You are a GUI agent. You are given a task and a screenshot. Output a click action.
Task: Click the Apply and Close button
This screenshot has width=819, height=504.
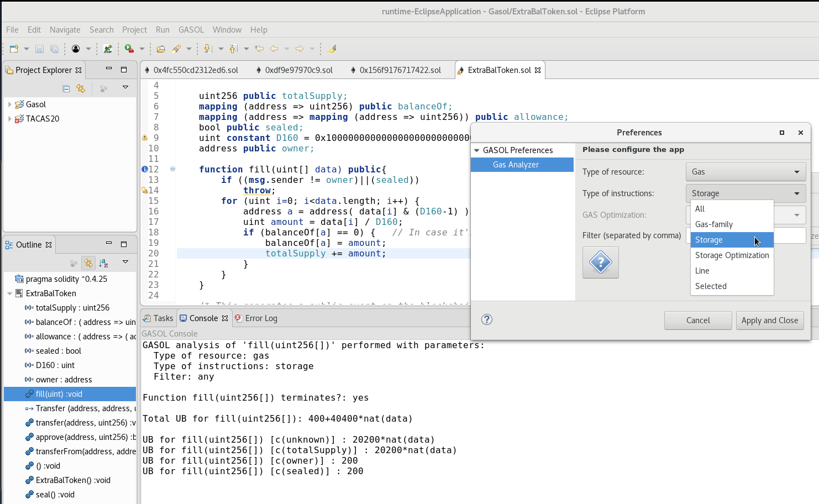(x=769, y=321)
